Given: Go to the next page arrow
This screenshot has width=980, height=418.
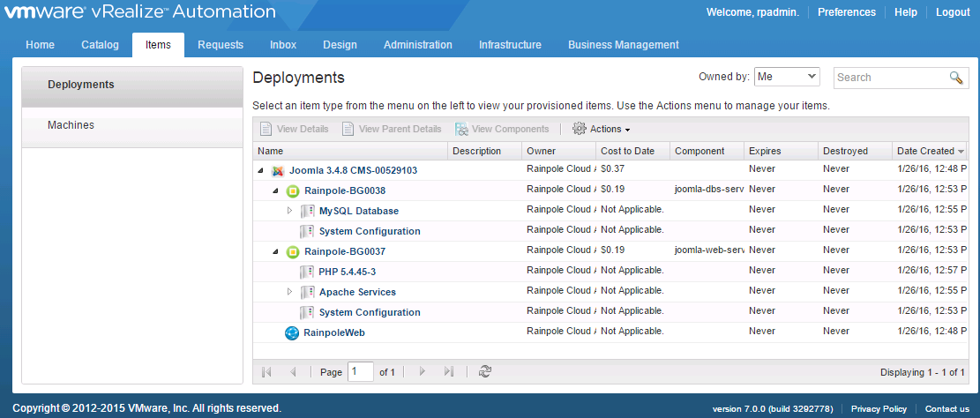Looking at the screenshot, I should pos(422,372).
